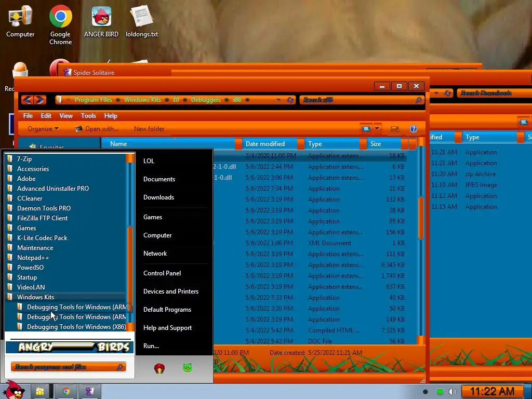
Task: Open Chrome from the taskbar
Action: click(66, 392)
